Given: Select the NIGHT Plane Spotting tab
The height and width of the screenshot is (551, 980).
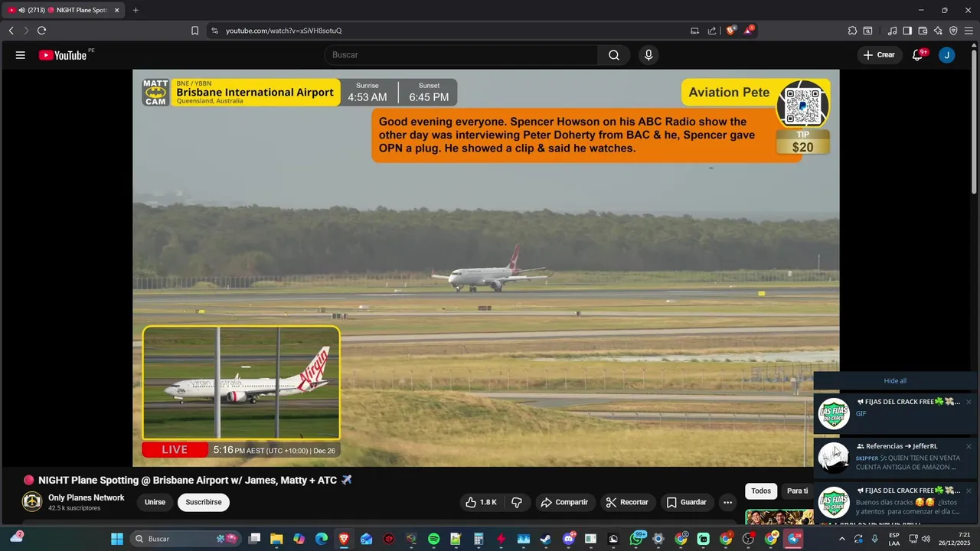Looking at the screenshot, I should tap(64, 10).
